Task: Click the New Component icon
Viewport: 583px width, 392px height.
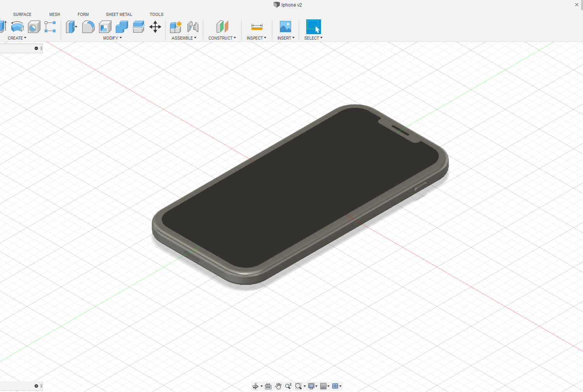Action: (x=175, y=27)
